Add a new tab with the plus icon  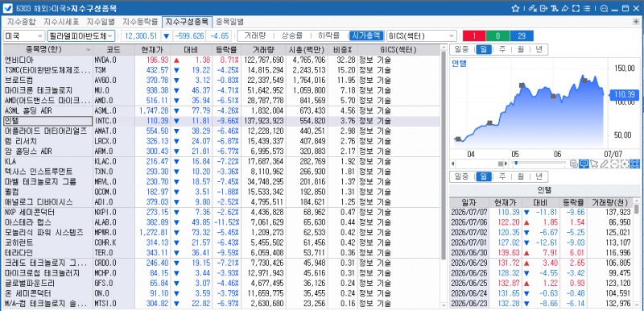637,22
